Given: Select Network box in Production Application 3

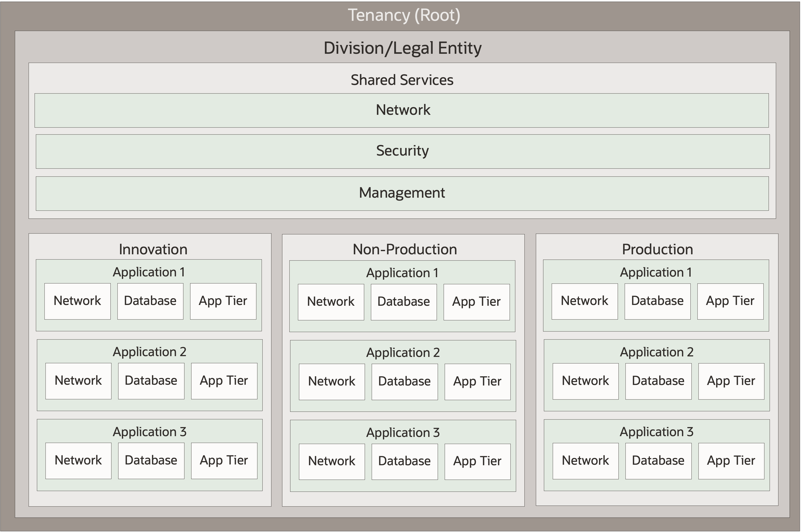Looking at the screenshot, I should point(586,461).
